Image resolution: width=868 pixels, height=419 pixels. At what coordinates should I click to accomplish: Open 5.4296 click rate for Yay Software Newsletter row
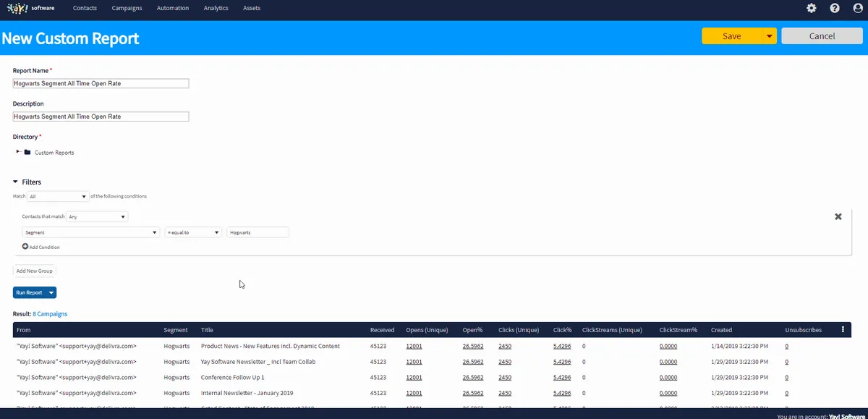pos(562,362)
